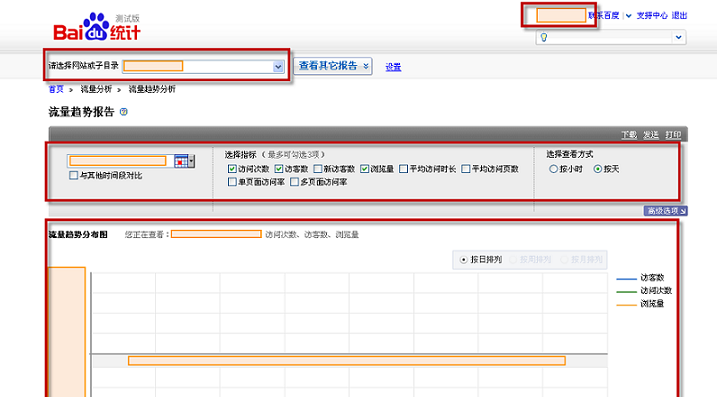This screenshot has height=397, width=717.
Task: Click the Baidu Tongji paw logo
Action: click(x=97, y=27)
